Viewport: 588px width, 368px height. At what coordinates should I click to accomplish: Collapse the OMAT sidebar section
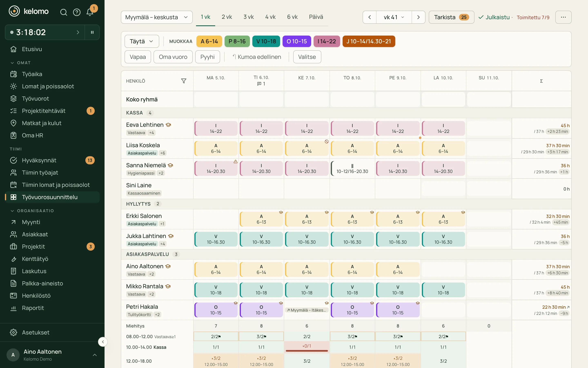click(x=21, y=63)
